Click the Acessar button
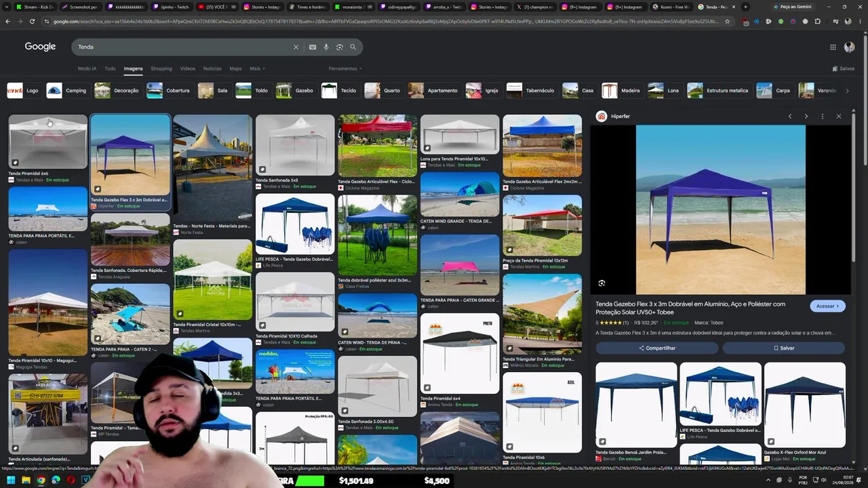The height and width of the screenshot is (488, 868). 827,306
